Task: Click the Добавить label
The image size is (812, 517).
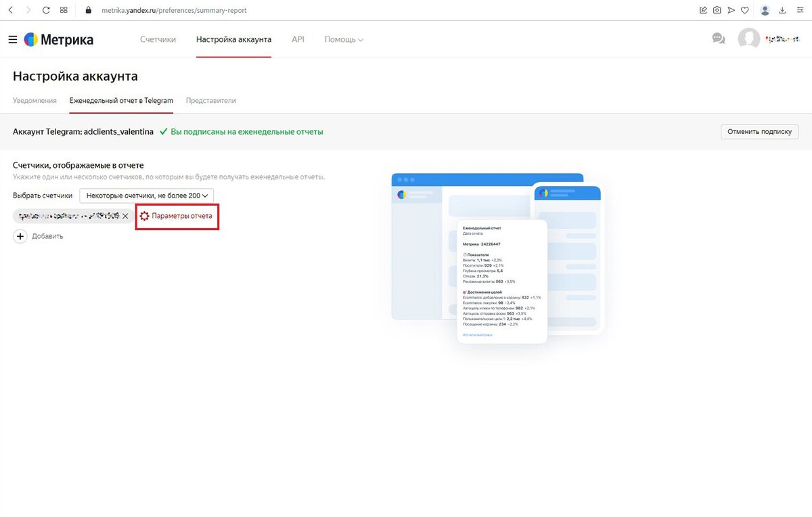Action: pyautogui.click(x=47, y=236)
